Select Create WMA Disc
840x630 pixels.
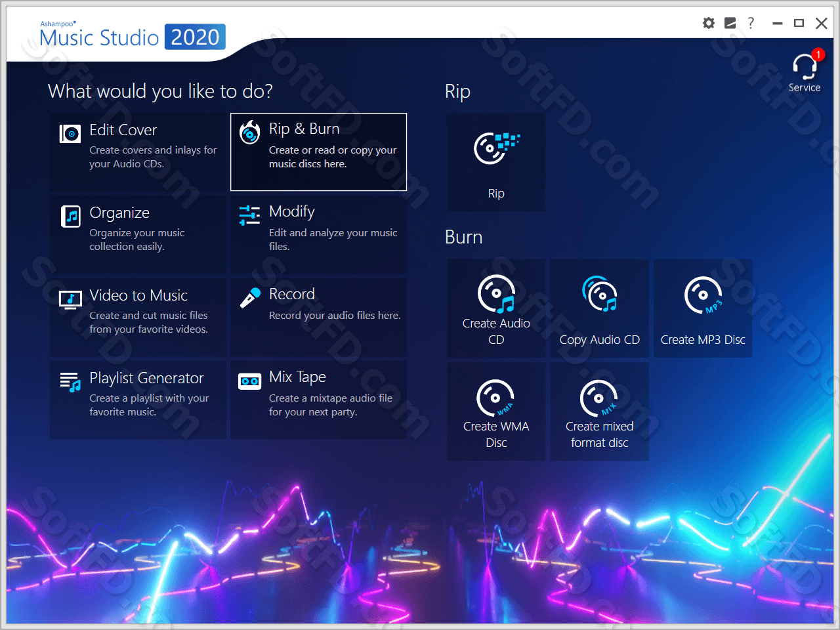tap(496, 411)
